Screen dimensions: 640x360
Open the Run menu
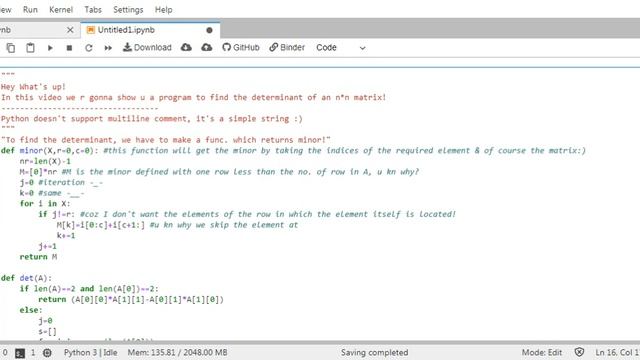pos(30,9)
